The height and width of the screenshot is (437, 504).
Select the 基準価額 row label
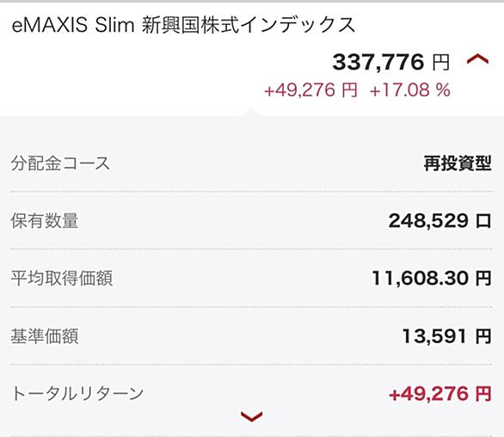(45, 336)
